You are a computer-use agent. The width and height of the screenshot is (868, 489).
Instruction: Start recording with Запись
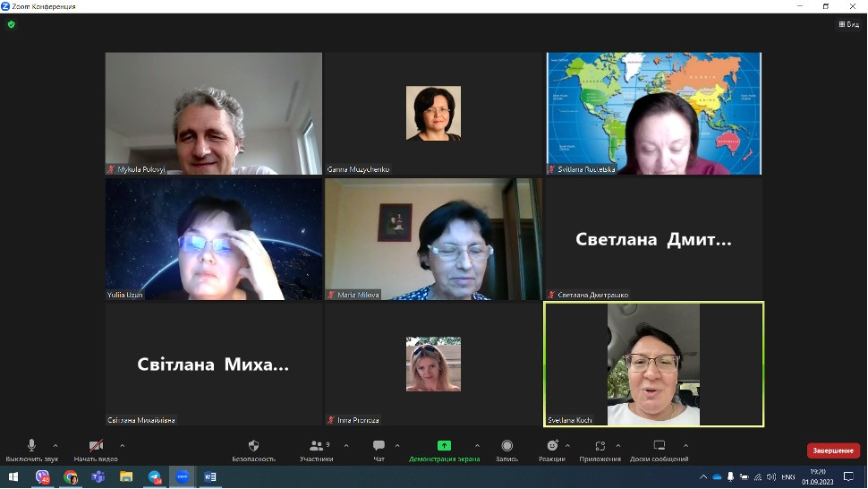coord(506,450)
